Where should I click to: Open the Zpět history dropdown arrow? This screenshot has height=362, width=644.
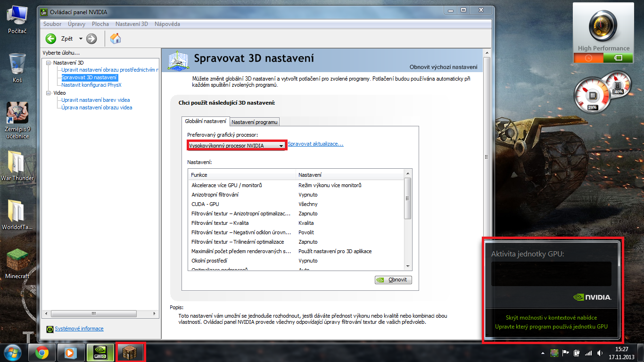[x=81, y=39]
